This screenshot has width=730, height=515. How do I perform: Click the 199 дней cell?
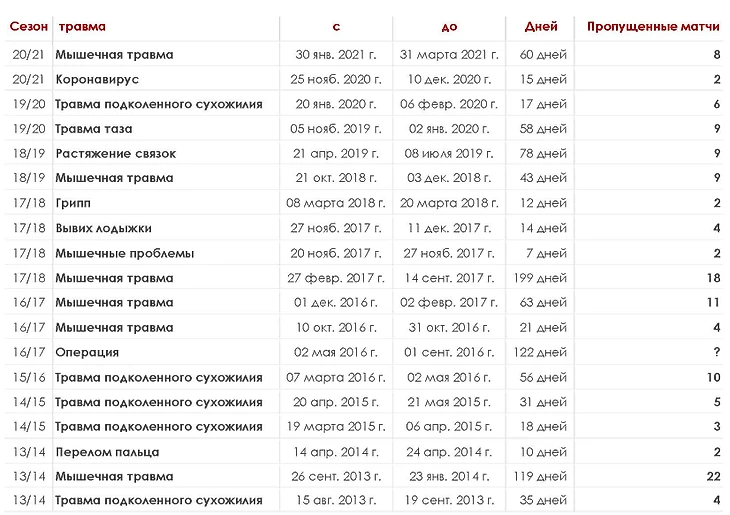pyautogui.click(x=540, y=278)
